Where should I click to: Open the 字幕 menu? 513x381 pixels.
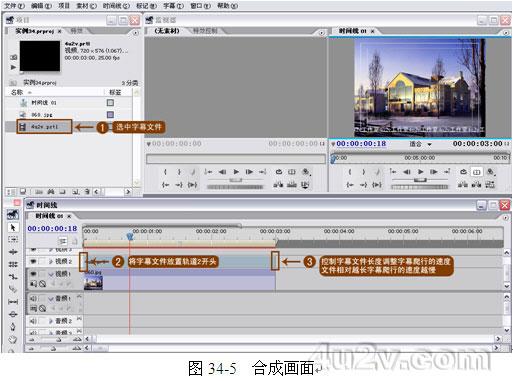pyautogui.click(x=173, y=6)
